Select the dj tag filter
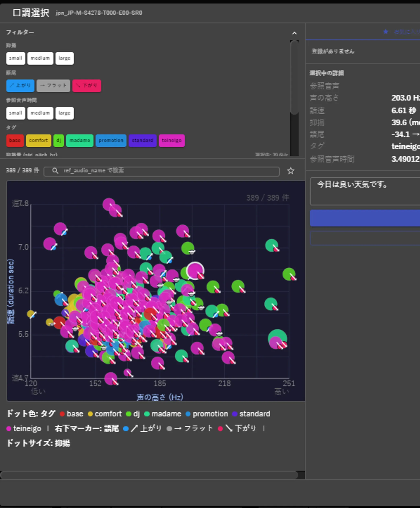Viewport: 420px width, 508px height. tap(59, 140)
